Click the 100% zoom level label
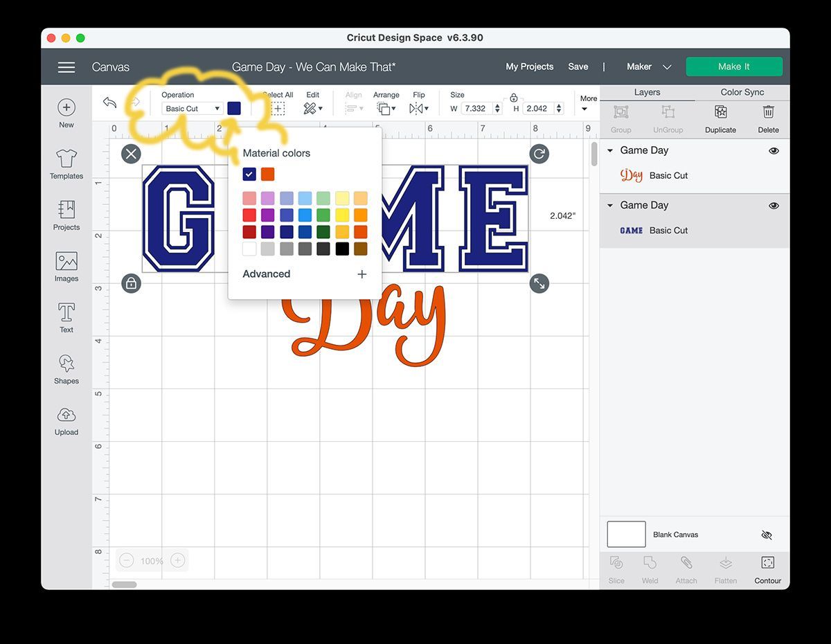The width and height of the screenshot is (831, 644). click(152, 561)
